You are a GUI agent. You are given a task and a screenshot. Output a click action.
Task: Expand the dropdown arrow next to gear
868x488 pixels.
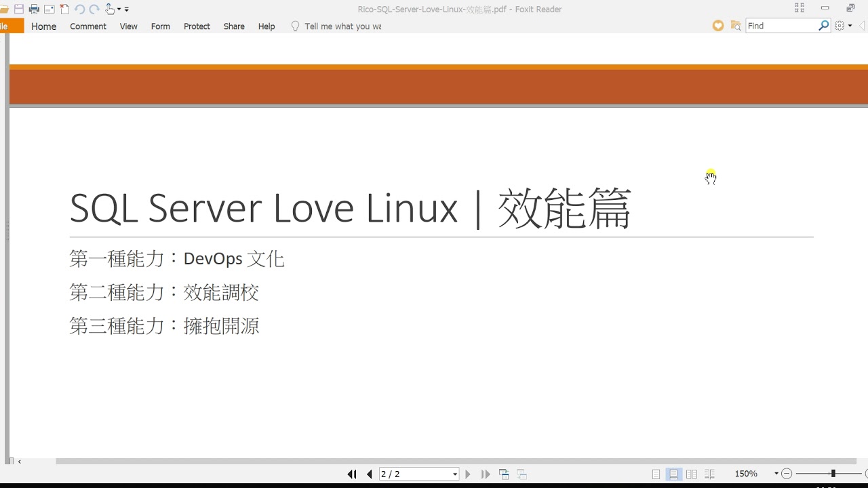point(850,26)
